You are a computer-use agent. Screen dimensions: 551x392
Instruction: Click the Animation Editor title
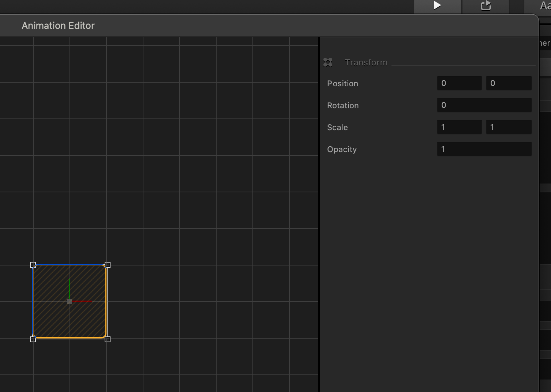tap(58, 26)
